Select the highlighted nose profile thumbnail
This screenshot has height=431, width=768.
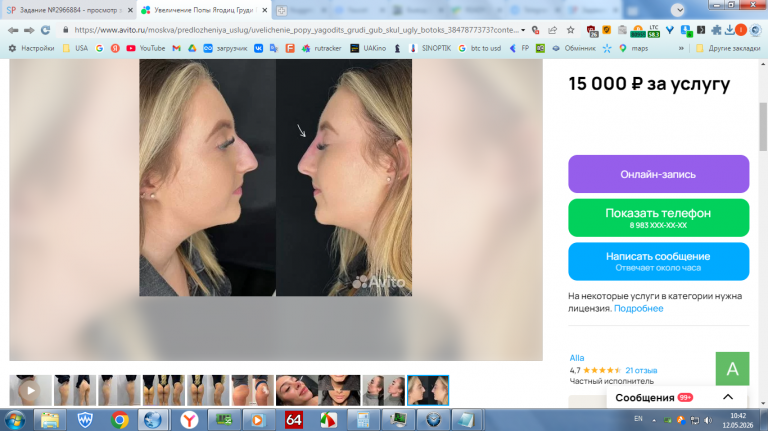click(428, 390)
